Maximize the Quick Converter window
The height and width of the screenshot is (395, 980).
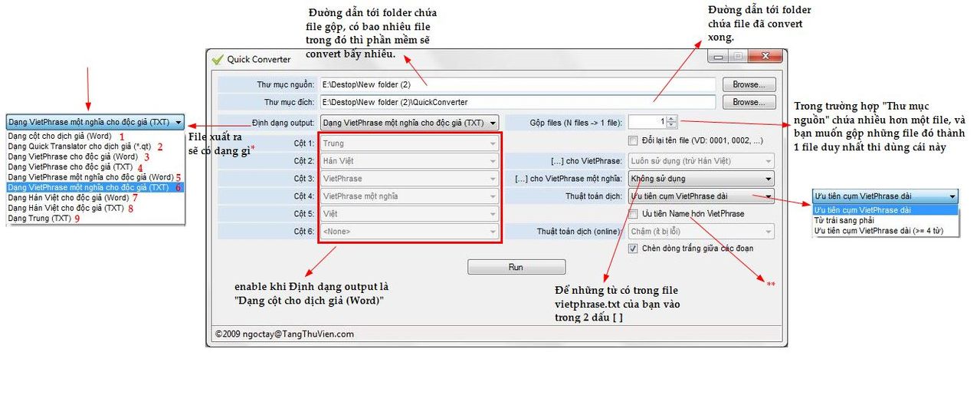tap(738, 57)
